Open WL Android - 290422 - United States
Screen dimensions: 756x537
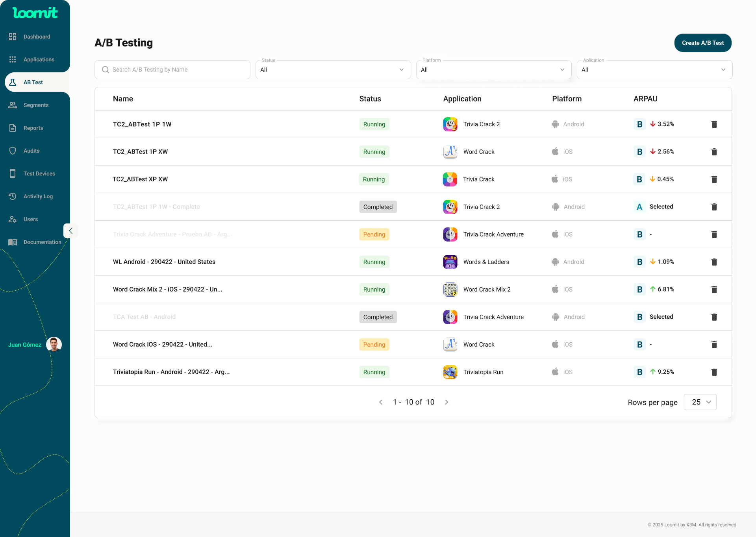(x=164, y=262)
